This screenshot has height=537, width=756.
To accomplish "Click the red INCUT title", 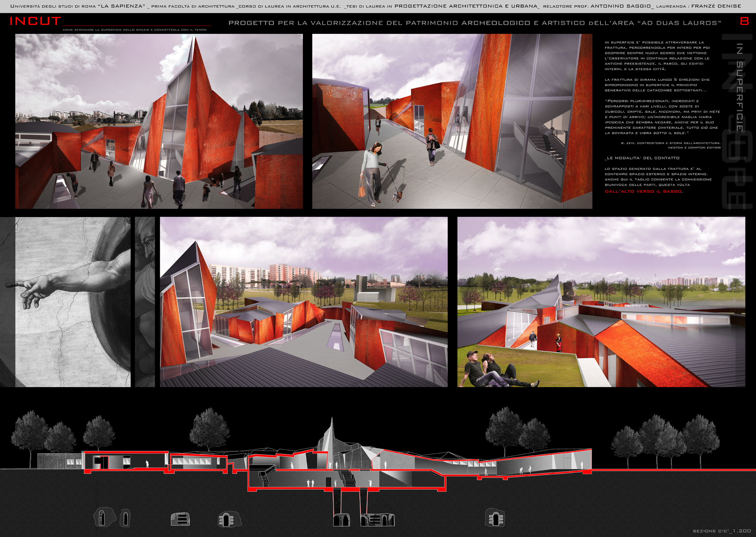I will [x=35, y=21].
